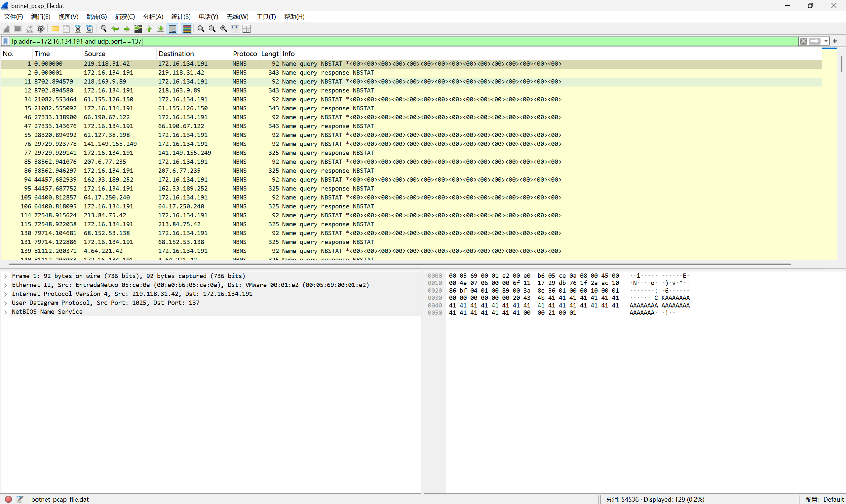
Task: Jump to the last packet with the down-arrow icon
Action: (161, 29)
